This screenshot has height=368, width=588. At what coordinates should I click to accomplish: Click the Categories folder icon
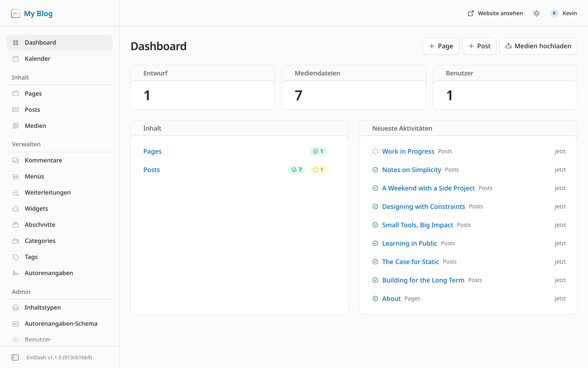point(16,241)
